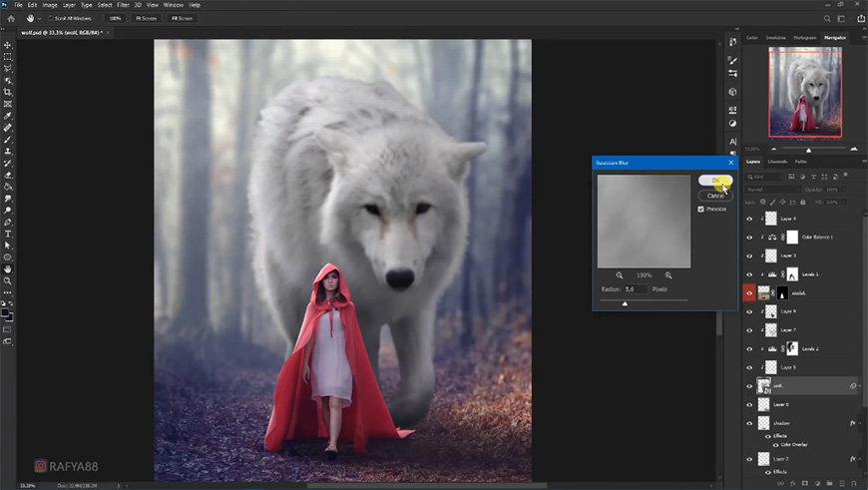This screenshot has height=490, width=868.
Task: Collapse effects on Layer 2
Action: click(860, 459)
